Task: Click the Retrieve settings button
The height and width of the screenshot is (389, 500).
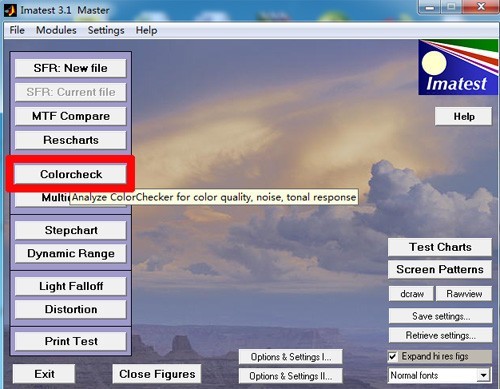Action: (x=440, y=335)
